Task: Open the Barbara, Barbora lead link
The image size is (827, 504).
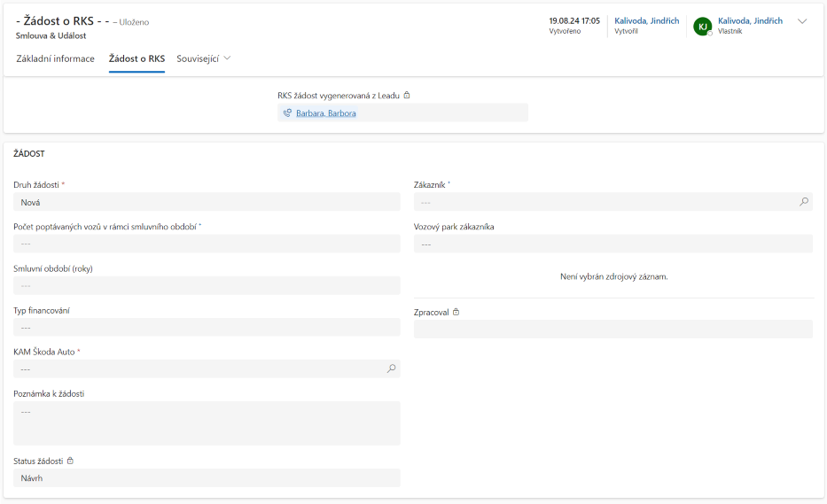Action: [326, 113]
